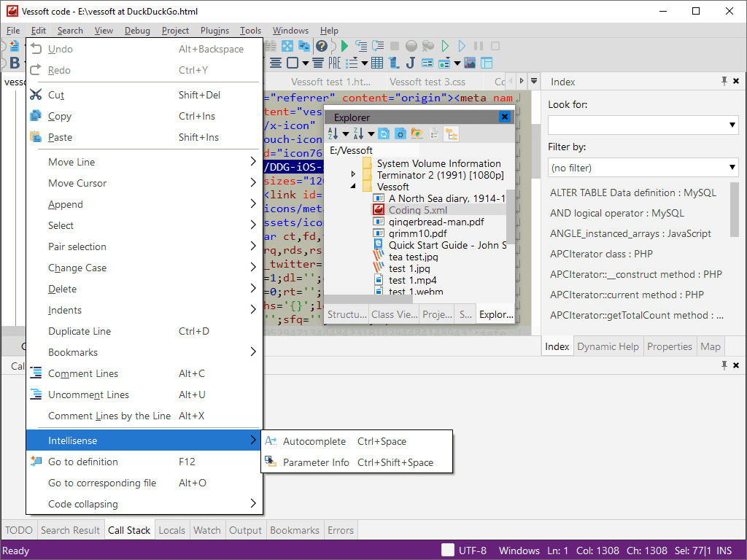Click the green outlined run arrow
The width and height of the screenshot is (747, 560).
[445, 46]
